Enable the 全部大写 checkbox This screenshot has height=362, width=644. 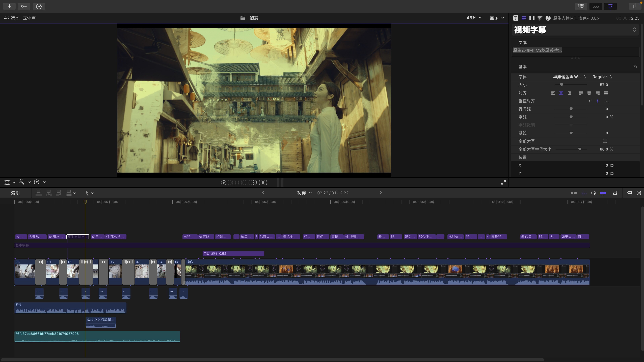tap(605, 141)
